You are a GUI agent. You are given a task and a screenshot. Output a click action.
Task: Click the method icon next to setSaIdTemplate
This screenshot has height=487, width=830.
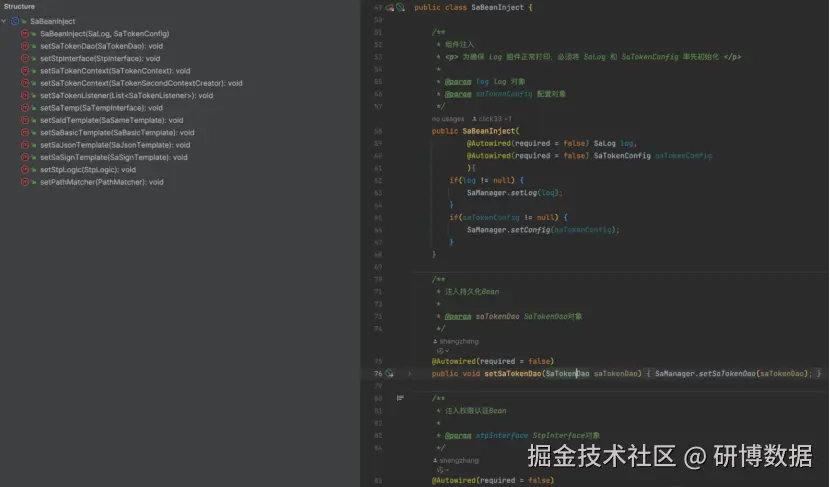tap(25, 120)
